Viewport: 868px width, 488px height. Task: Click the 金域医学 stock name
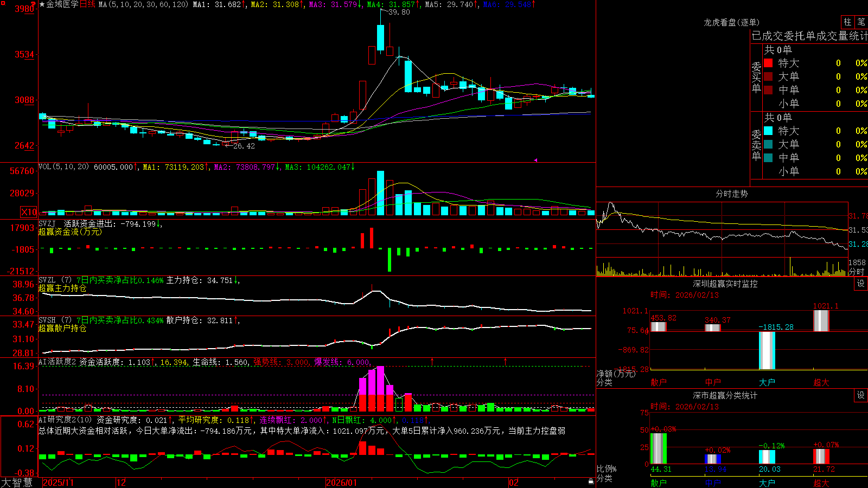coord(62,4)
